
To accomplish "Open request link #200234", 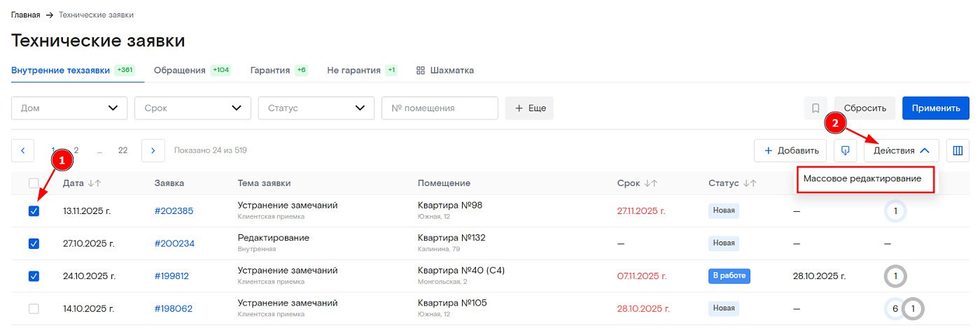I will coord(174,243).
